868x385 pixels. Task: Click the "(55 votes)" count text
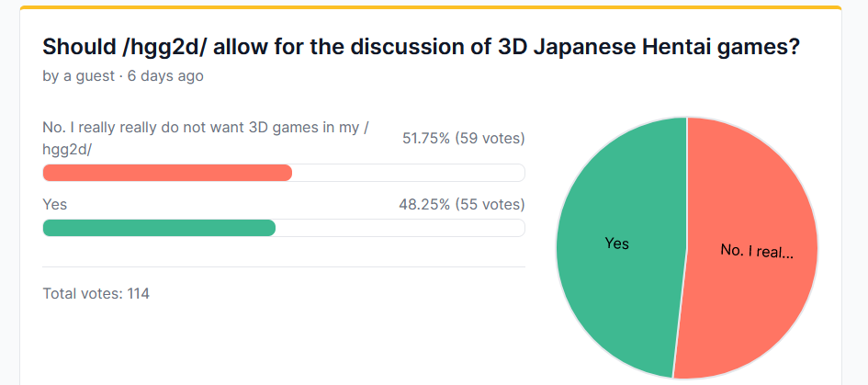point(490,204)
